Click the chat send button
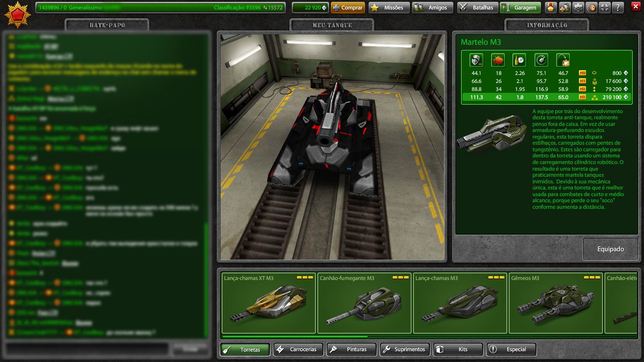Viewport: 644px width, 362px height. [x=190, y=349]
